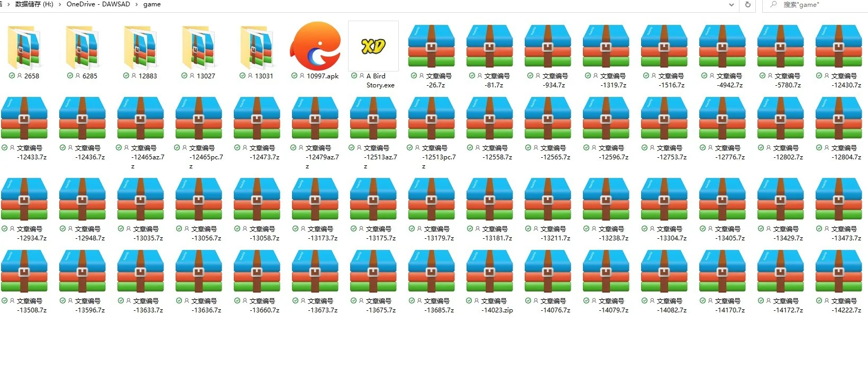Viewport: 868px width, 368px height.
Task: Focus the 搜索"game" search box
Action: point(815,5)
